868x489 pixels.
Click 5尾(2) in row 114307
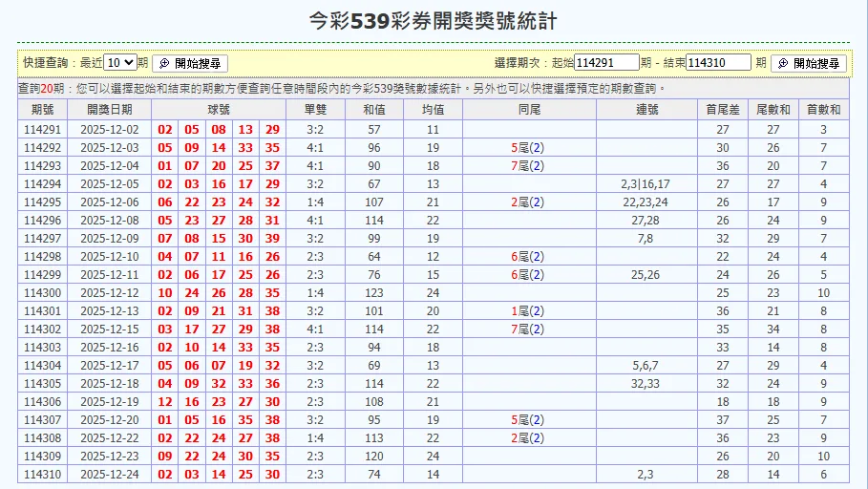527,420
